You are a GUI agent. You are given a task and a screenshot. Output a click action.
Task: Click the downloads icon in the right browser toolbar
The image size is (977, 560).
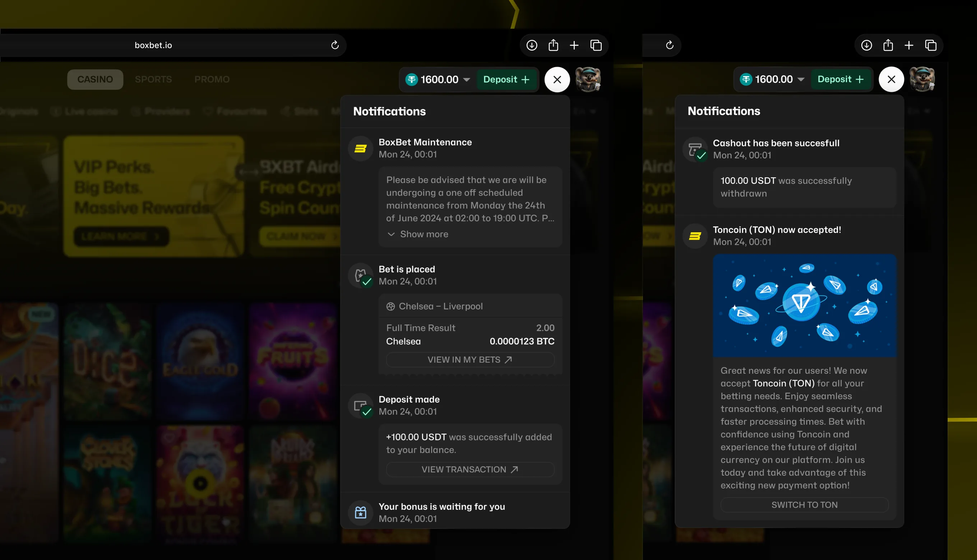coord(867,45)
